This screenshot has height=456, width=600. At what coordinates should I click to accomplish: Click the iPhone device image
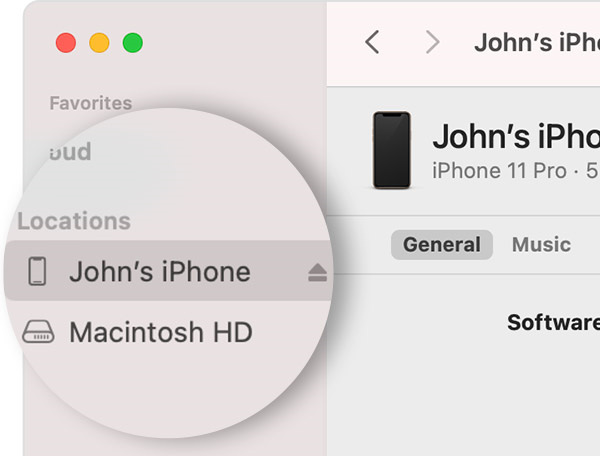[392, 150]
